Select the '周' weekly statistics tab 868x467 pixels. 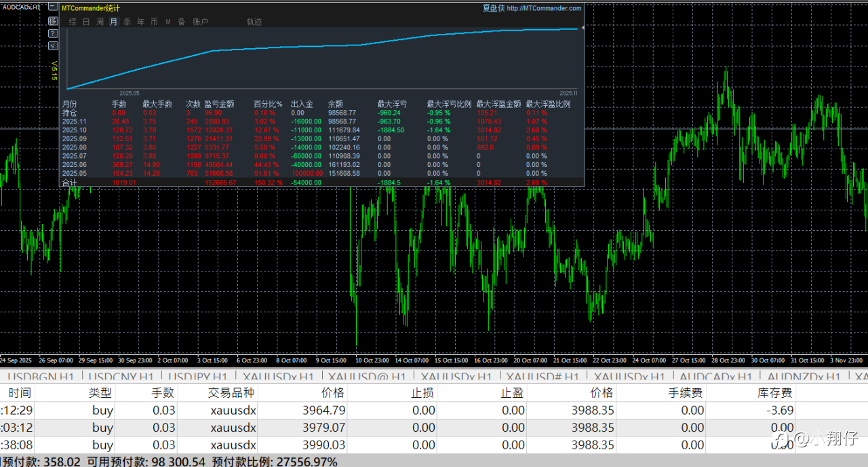pyautogui.click(x=100, y=22)
